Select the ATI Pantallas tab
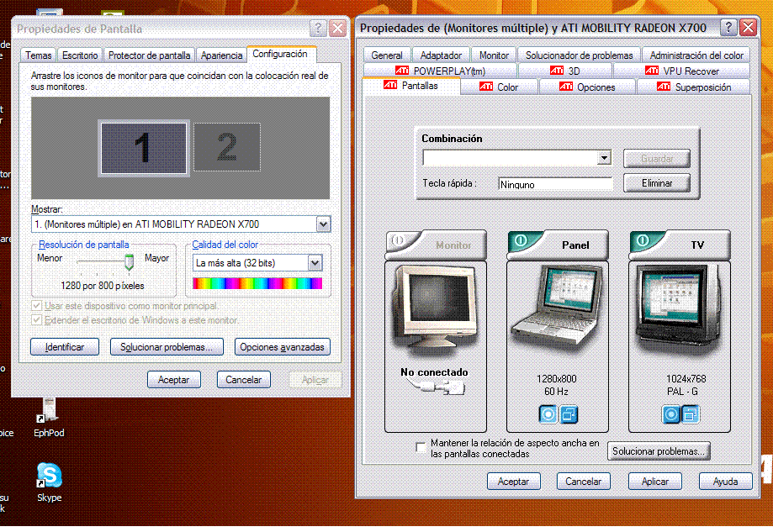The image size is (773, 532). pyautogui.click(x=411, y=86)
